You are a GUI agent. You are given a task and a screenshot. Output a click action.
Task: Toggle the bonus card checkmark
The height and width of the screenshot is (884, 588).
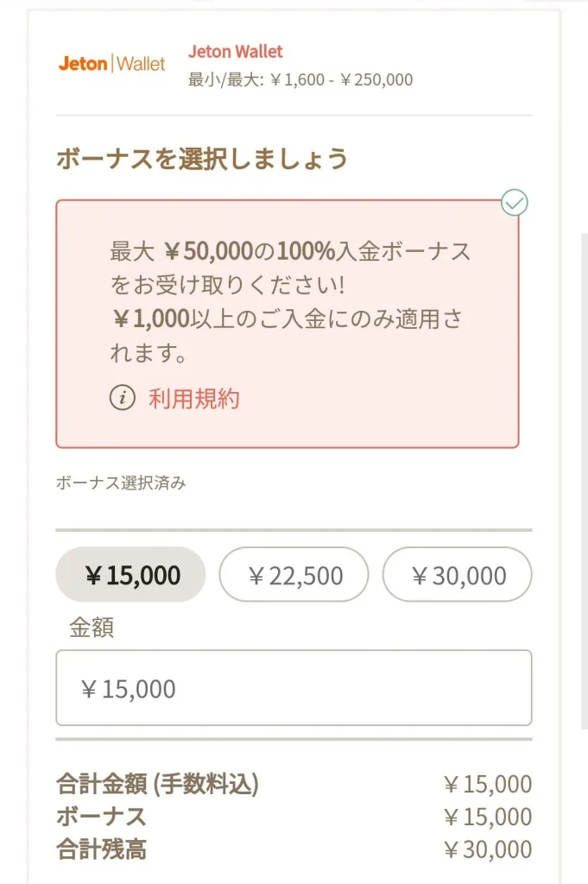coord(515,203)
